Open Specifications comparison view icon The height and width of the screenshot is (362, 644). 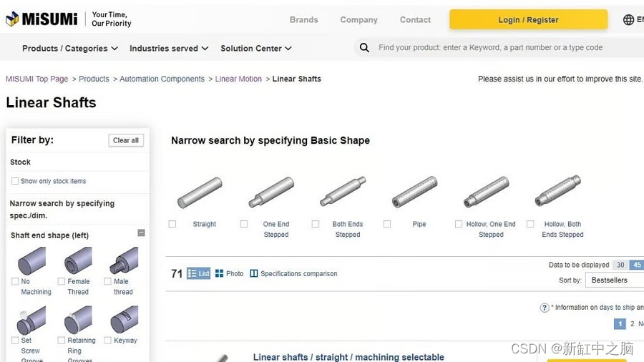click(253, 273)
